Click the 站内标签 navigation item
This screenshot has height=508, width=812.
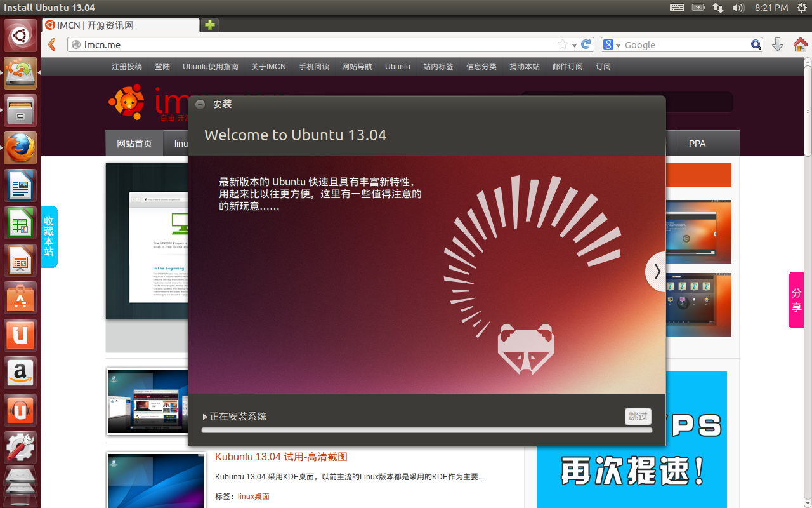tap(438, 67)
